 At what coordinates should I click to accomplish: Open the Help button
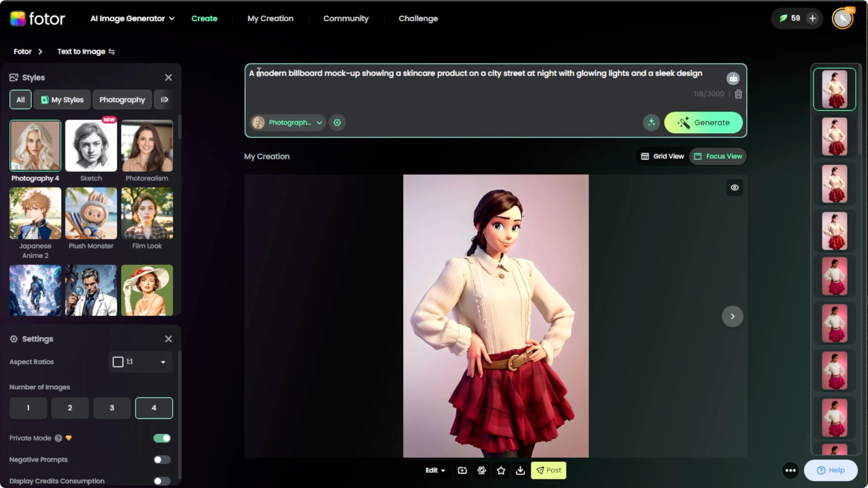[x=830, y=470]
